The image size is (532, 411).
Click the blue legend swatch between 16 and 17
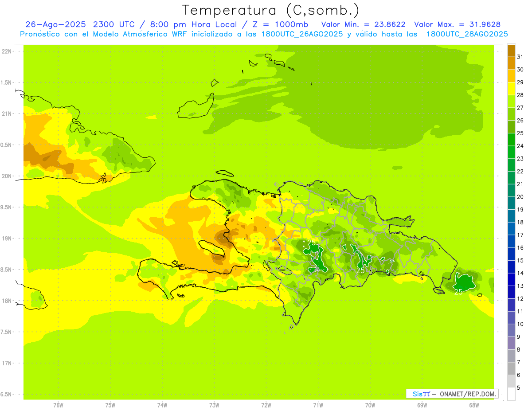pos(511,241)
